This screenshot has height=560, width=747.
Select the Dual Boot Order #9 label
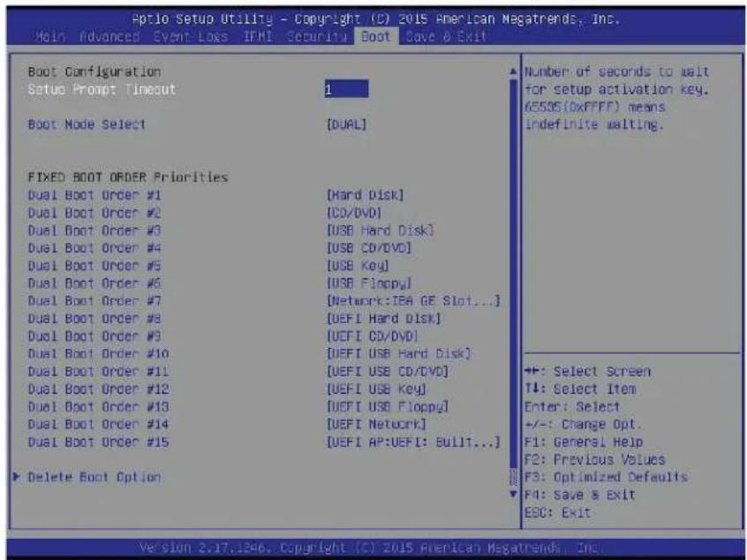pyautogui.click(x=94, y=337)
